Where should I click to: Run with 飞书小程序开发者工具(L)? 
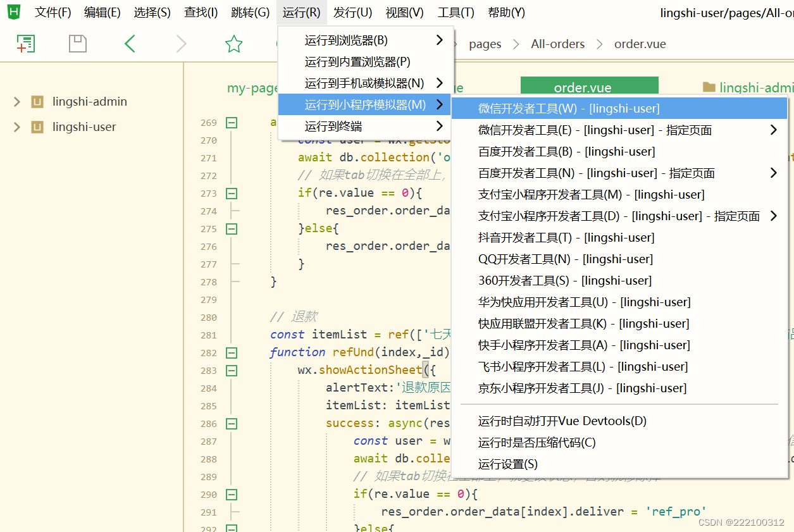point(619,367)
